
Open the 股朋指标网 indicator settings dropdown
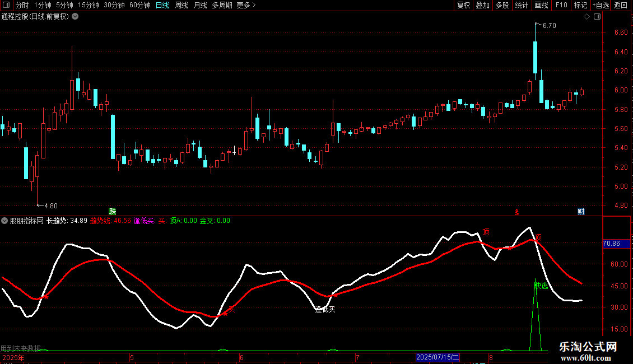pos(4,221)
